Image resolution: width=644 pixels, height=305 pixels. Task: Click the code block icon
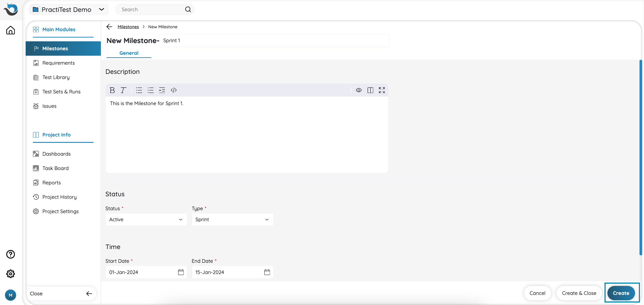[174, 90]
